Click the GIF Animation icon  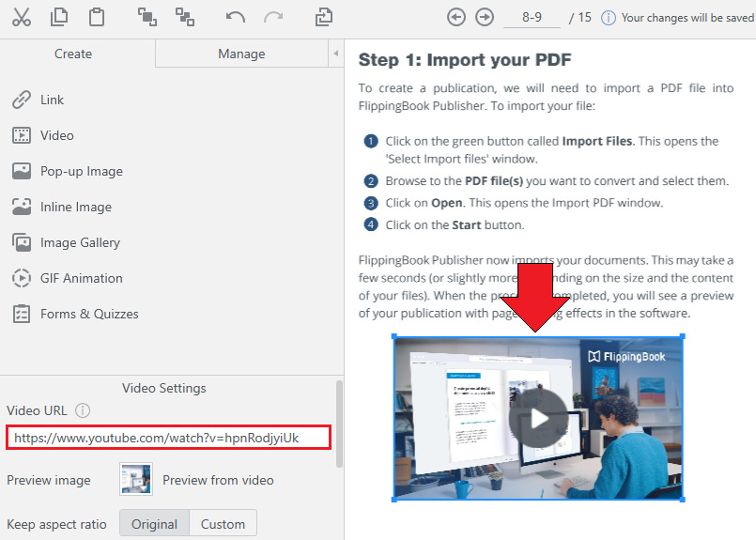click(22, 278)
